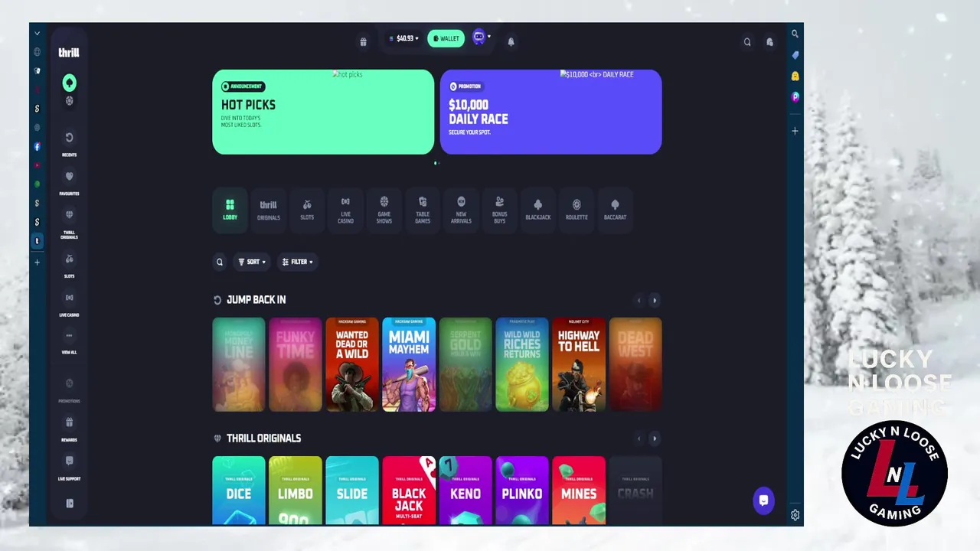Select the Game Shows category tab
This screenshot has width=980, height=551.
point(384,209)
